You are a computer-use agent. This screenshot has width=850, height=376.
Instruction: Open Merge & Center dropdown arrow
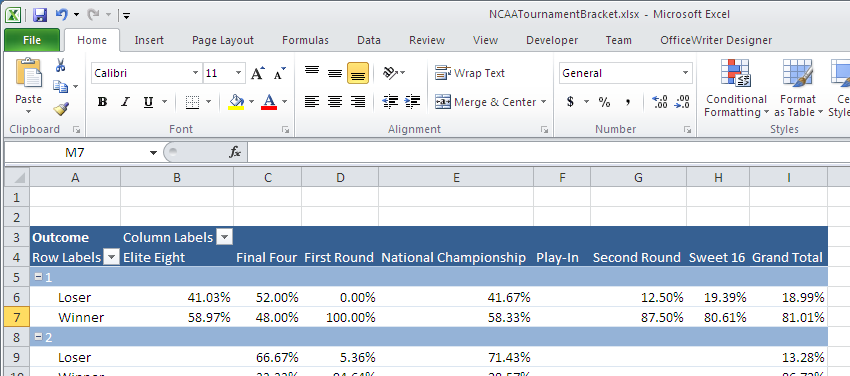coord(543,102)
